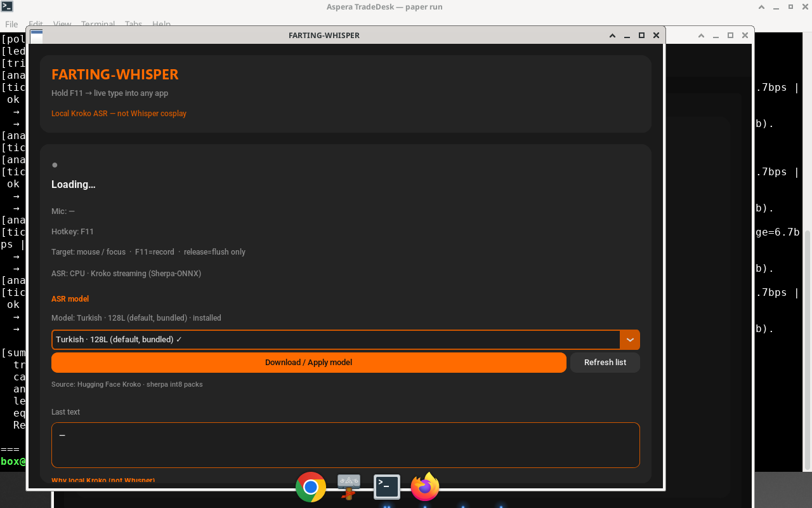Open window menu icon of FARTING-WHISPER title bar
The height and width of the screenshot is (508, 812).
coord(36,36)
